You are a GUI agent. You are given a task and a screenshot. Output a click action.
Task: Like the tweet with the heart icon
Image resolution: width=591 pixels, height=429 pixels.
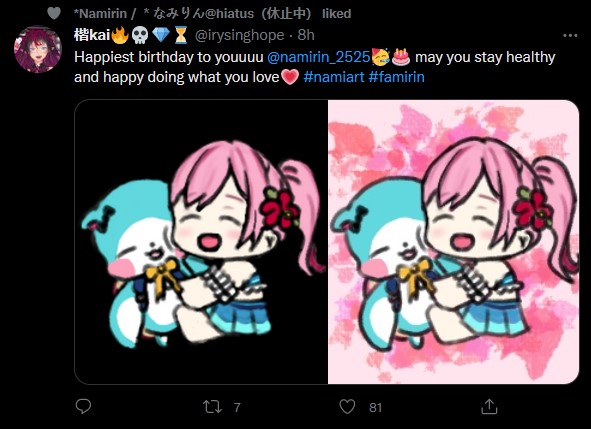click(x=347, y=407)
